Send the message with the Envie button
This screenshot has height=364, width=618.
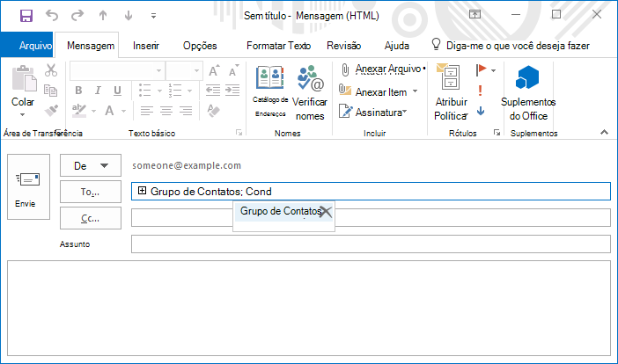28,186
